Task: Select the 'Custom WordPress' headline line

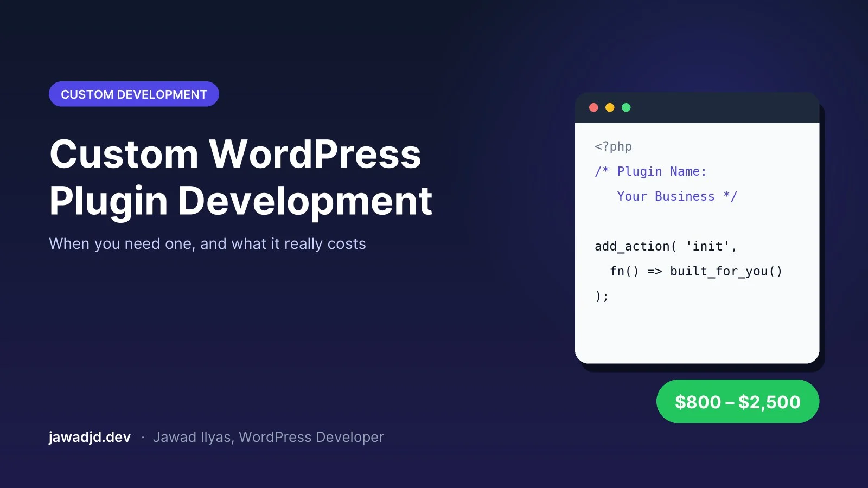Action: (235, 154)
